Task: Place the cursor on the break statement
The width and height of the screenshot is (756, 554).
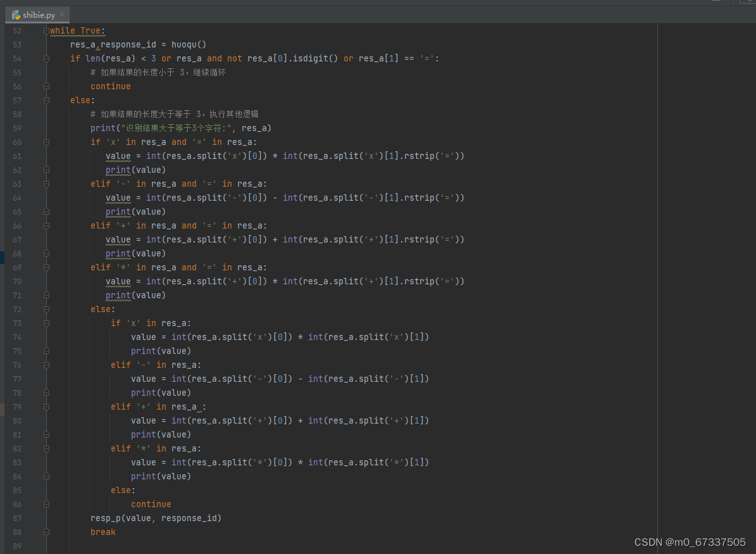Action: 102,532
